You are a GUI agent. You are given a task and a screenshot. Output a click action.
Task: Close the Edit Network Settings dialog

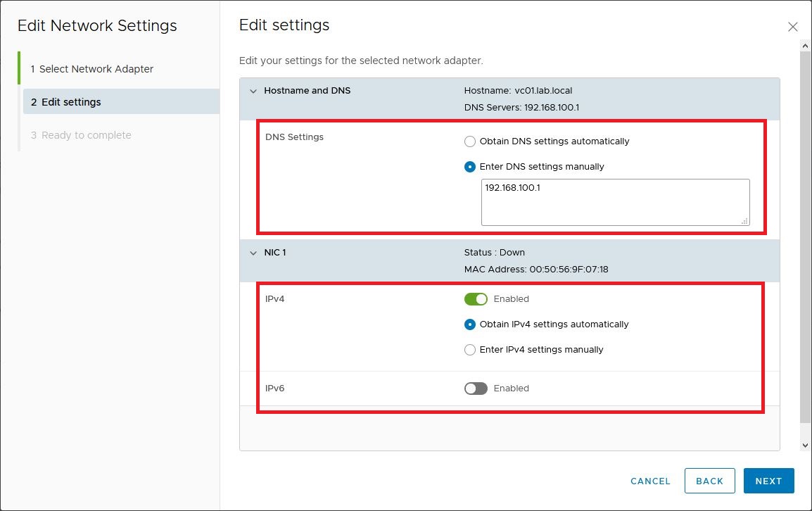[x=792, y=27]
